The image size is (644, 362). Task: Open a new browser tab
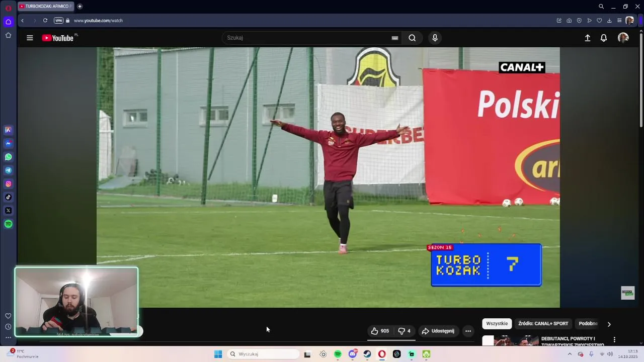point(79,7)
